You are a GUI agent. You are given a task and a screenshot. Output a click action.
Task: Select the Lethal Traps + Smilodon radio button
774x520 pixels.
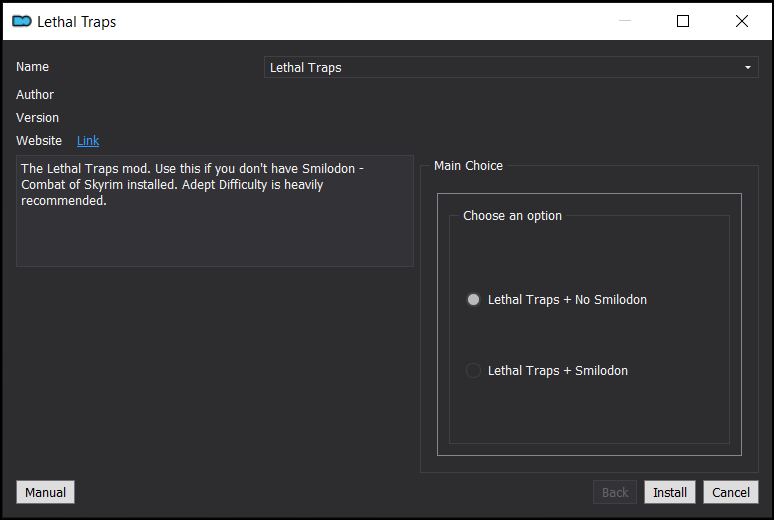pyautogui.click(x=473, y=370)
